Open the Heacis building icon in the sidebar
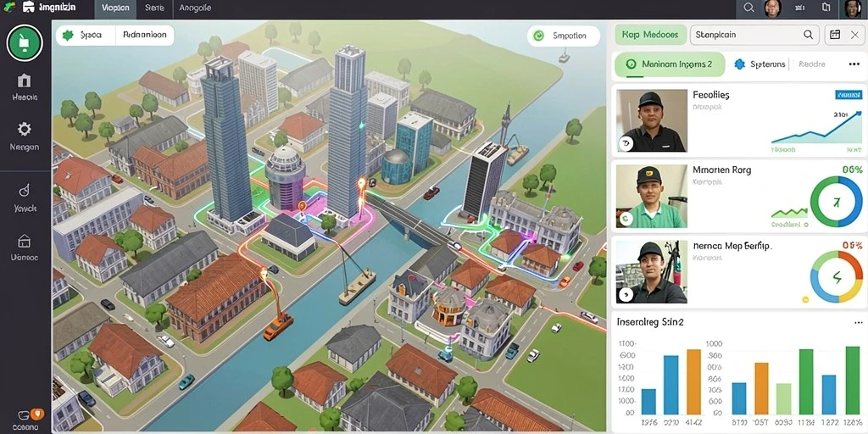 (25, 81)
